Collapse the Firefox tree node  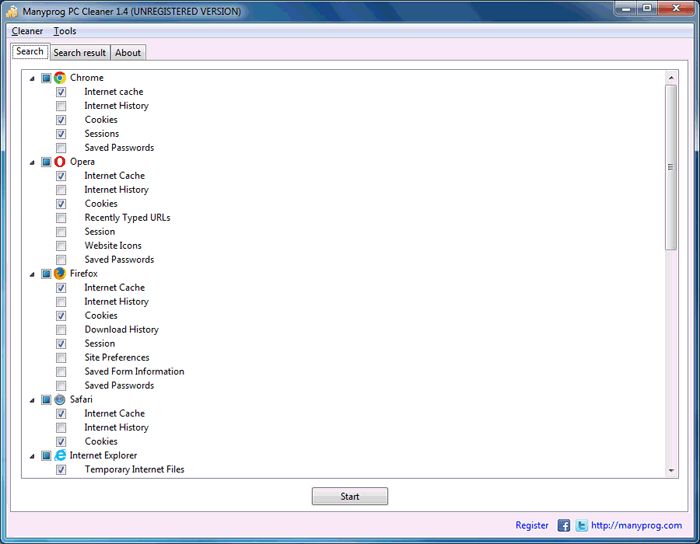tap(32, 274)
